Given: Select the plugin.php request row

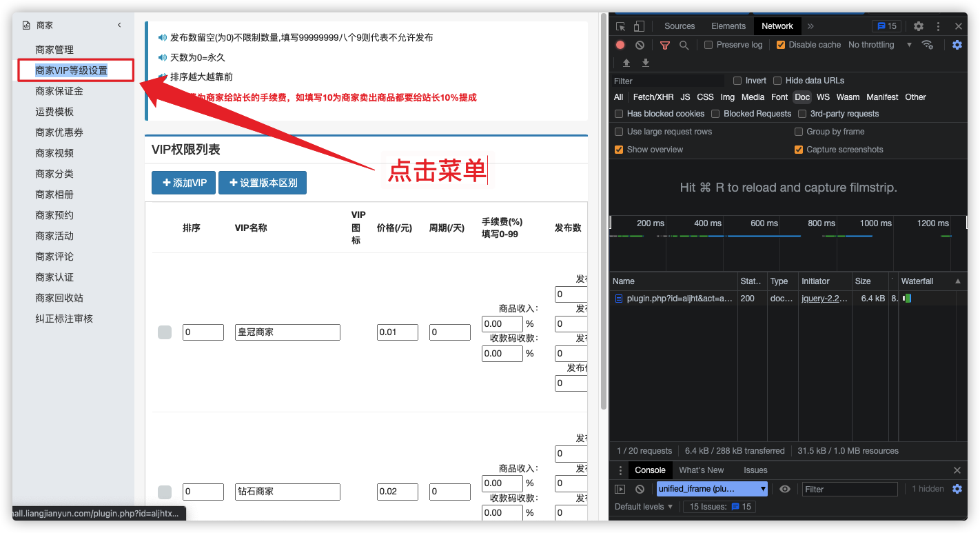Looking at the screenshot, I should click(788, 299).
